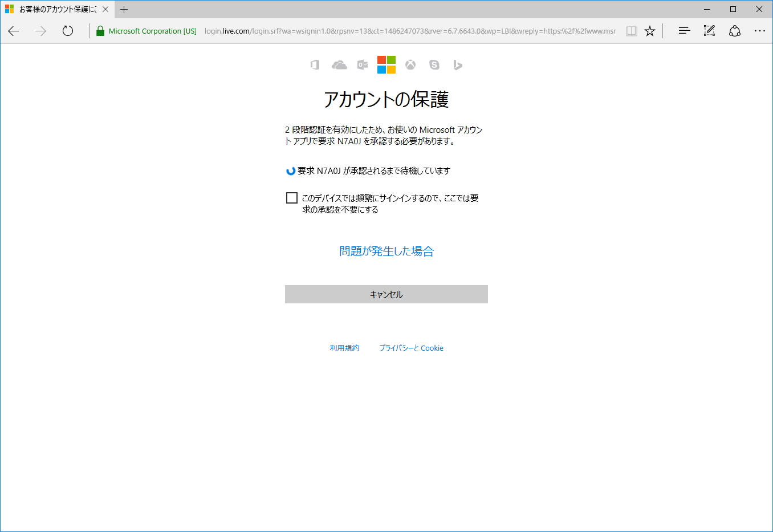Open the Office product icon
Viewport: 773px width, 532px height.
tap(314, 64)
